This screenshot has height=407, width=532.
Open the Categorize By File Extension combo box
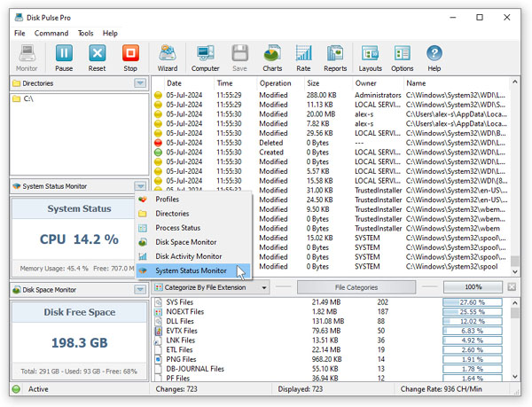pos(210,287)
